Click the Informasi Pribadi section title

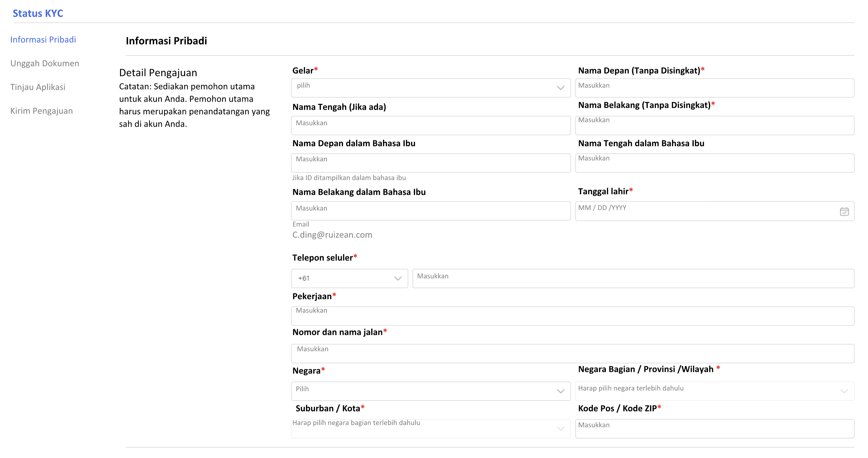coord(166,41)
